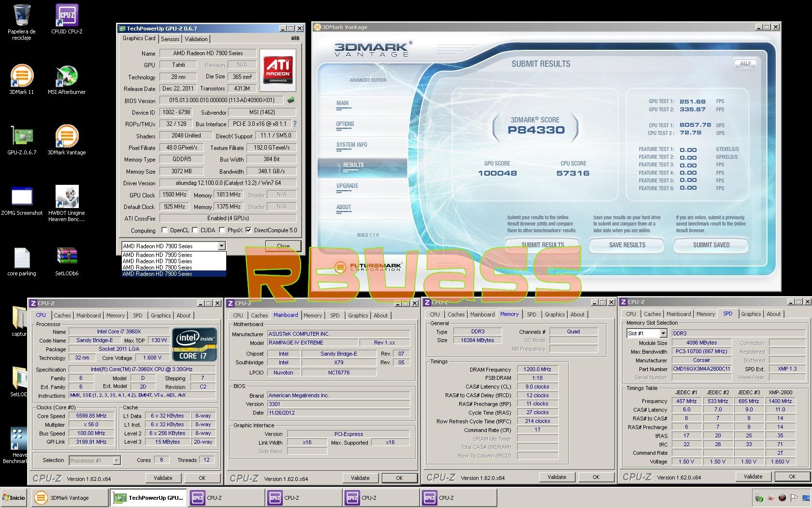Toggle the DirectCompute 5.0 checkbox
Viewport: 812px width, 508px height.
(248, 230)
